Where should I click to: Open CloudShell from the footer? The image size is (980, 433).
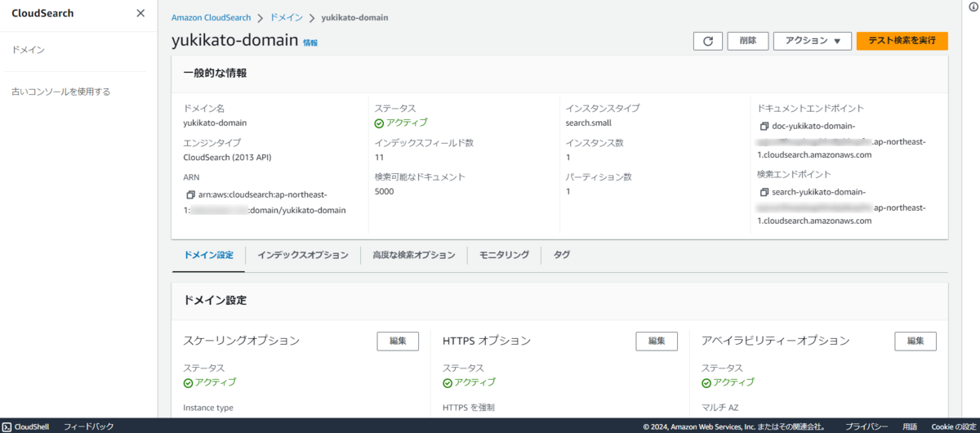(x=25, y=426)
